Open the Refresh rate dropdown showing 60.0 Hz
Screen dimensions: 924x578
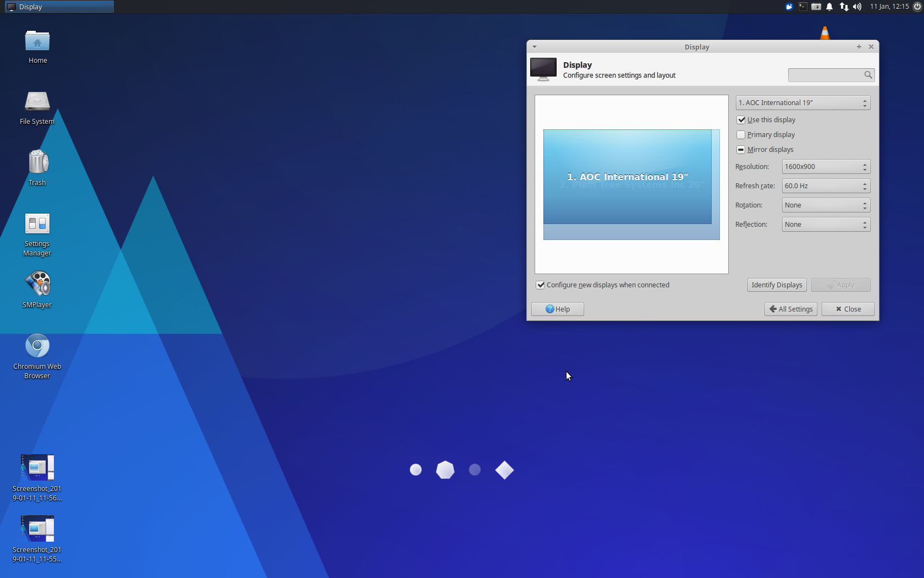tap(826, 186)
